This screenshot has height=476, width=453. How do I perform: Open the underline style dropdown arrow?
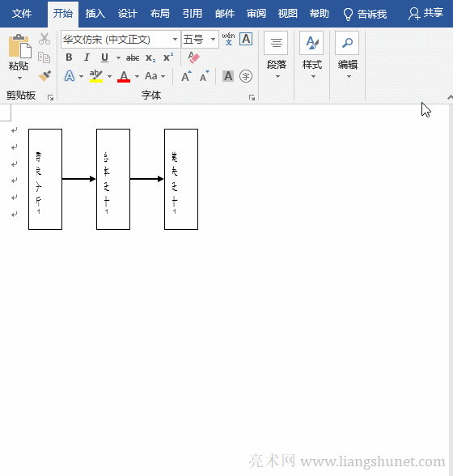[118, 57]
